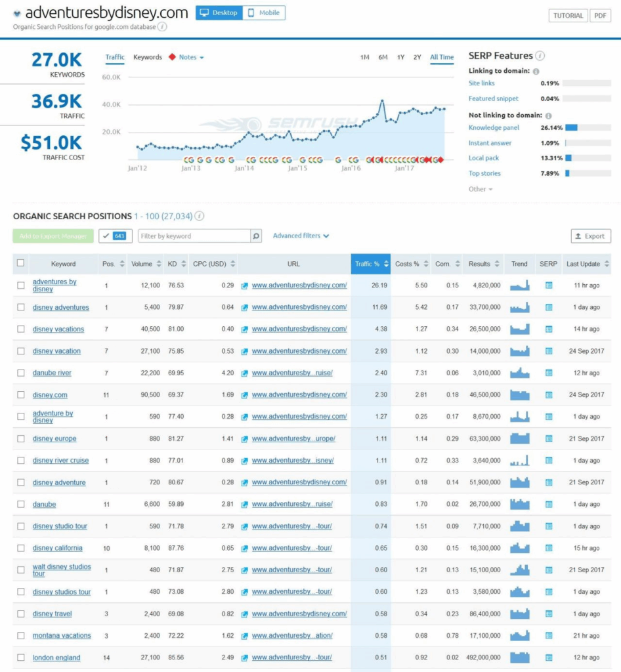Select checkbox for 'london england' keyword
The image size is (621, 672).
tap(21, 658)
